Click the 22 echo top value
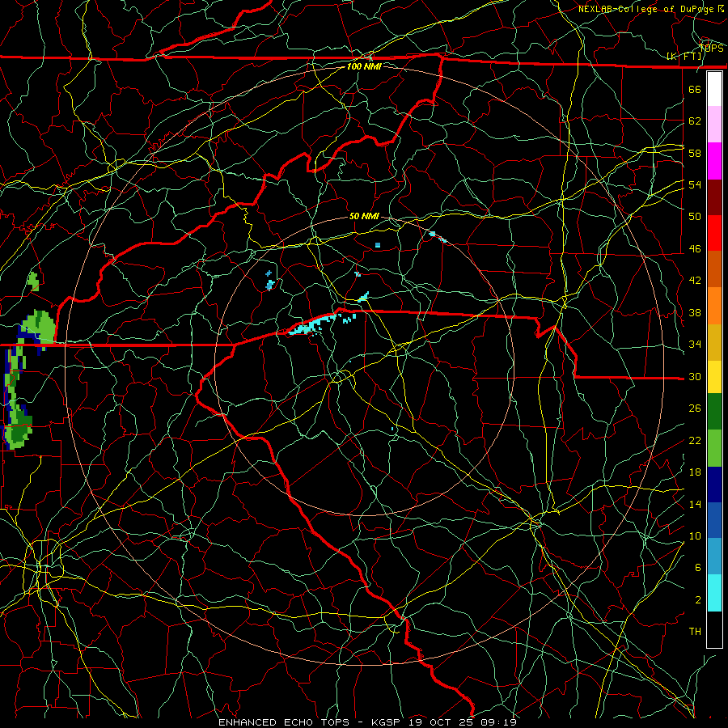 pyautogui.click(x=695, y=440)
